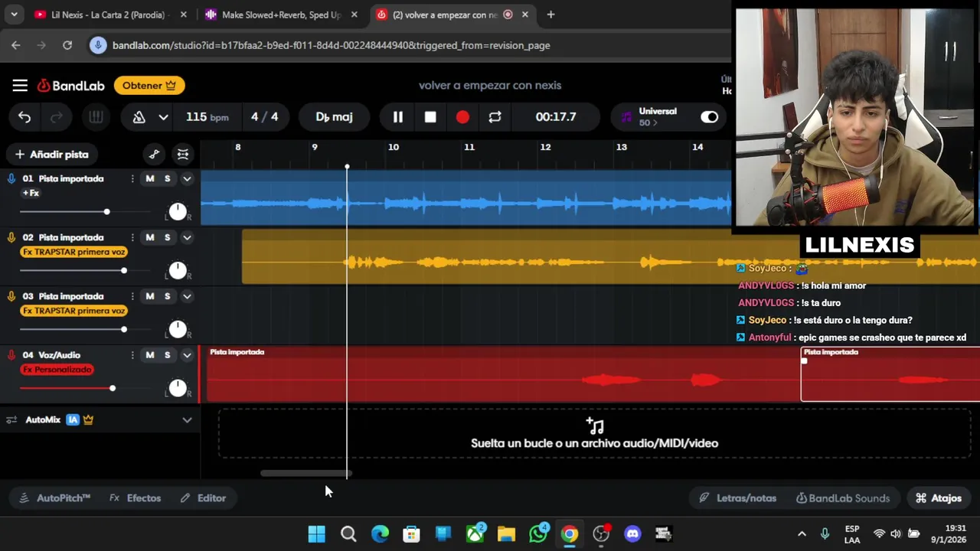
Task: Adjust pan knob of track 02
Action: click(x=178, y=270)
